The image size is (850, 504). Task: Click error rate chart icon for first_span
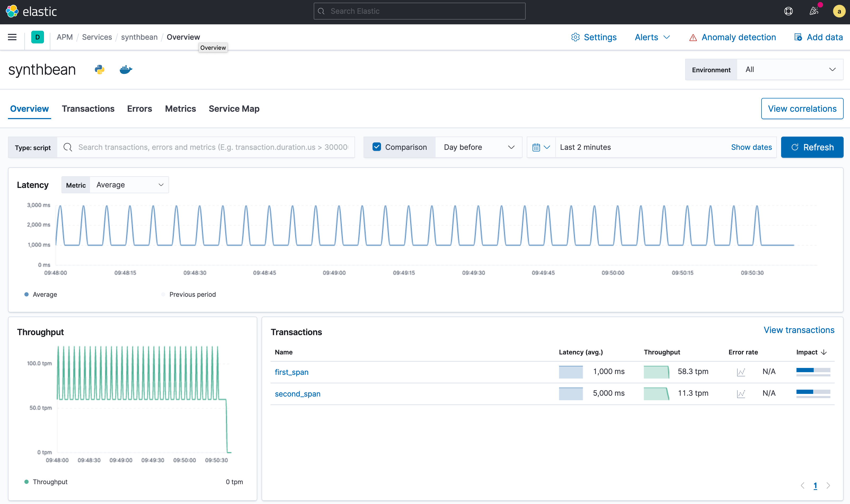[741, 372]
